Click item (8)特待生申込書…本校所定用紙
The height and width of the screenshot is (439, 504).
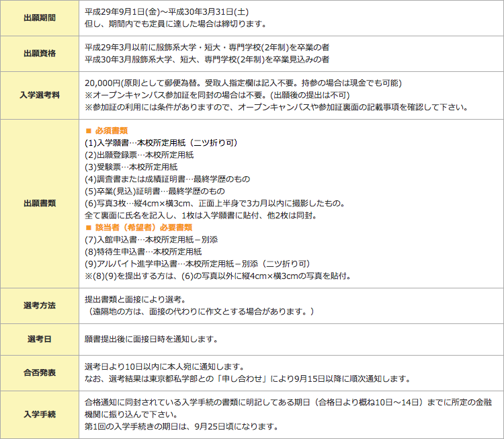pos(143,252)
